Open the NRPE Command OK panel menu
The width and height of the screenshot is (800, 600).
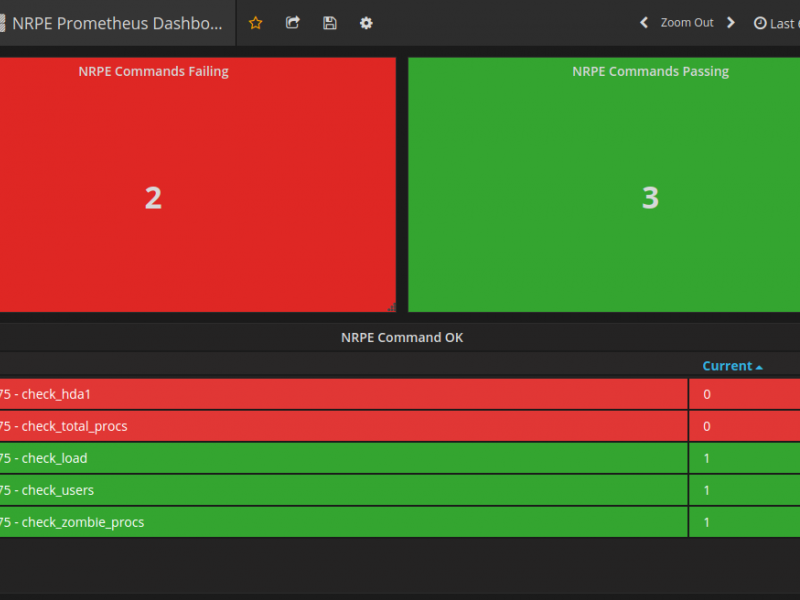click(x=402, y=337)
